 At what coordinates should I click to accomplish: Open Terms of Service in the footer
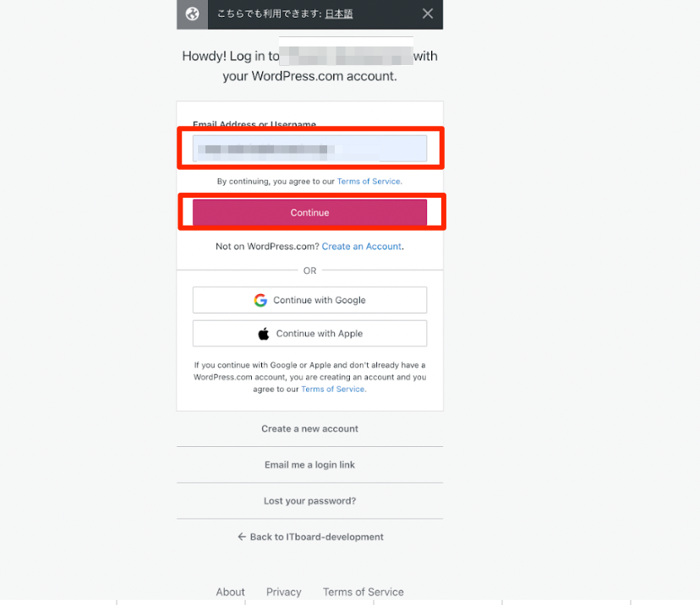(x=363, y=592)
